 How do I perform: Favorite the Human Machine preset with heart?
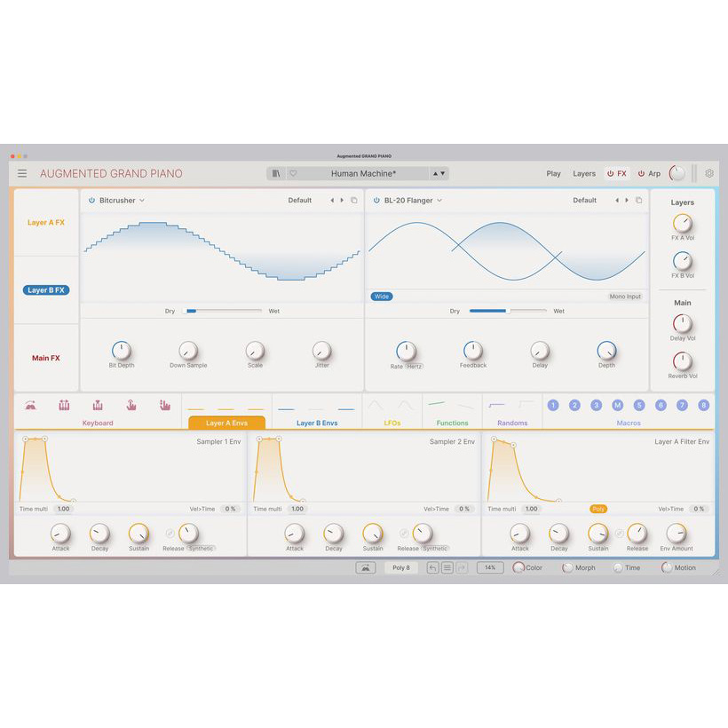click(x=293, y=174)
